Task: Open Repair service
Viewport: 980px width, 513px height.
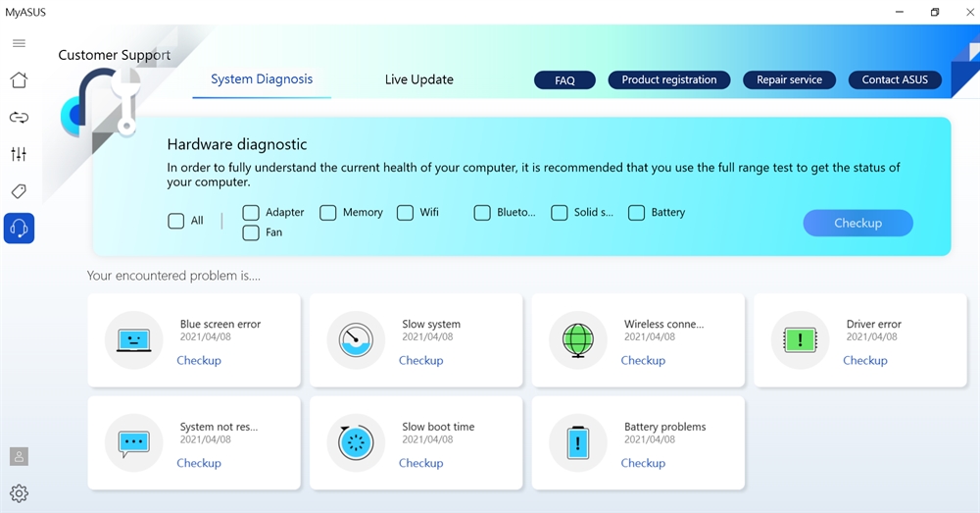Action: tap(789, 79)
